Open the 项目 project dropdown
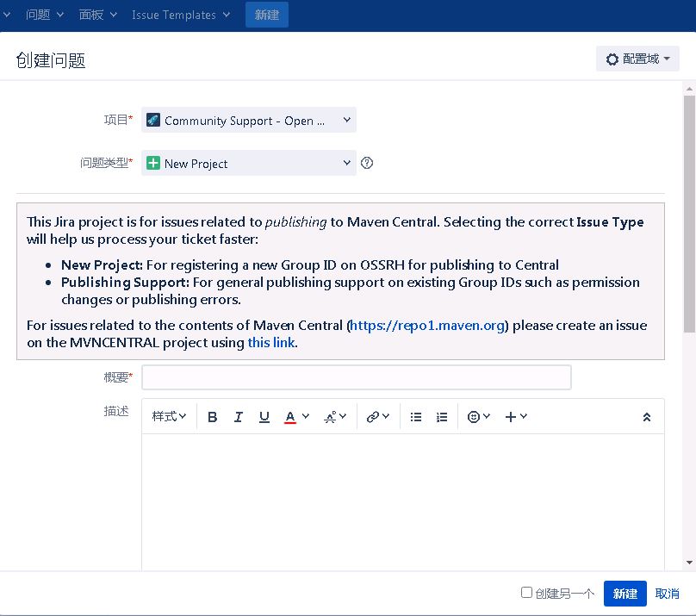The height and width of the screenshot is (616, 696). [x=249, y=120]
